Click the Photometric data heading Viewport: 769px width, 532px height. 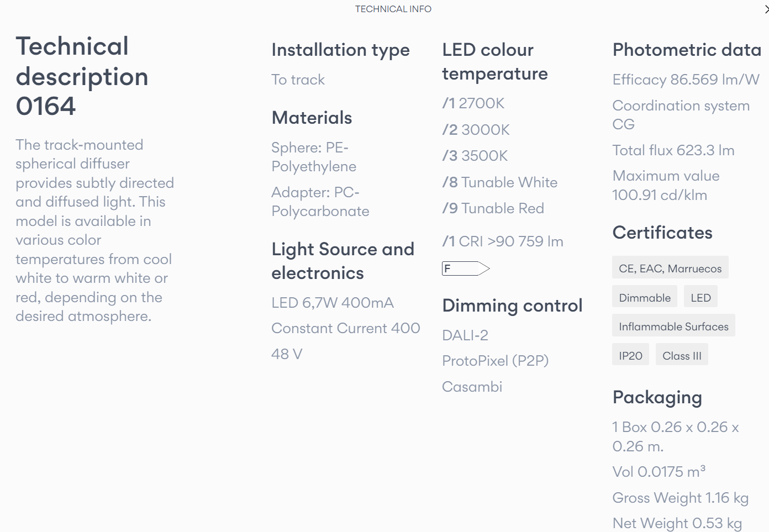(687, 50)
